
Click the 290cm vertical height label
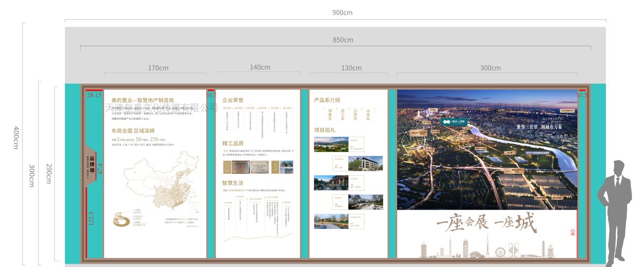coord(49,173)
